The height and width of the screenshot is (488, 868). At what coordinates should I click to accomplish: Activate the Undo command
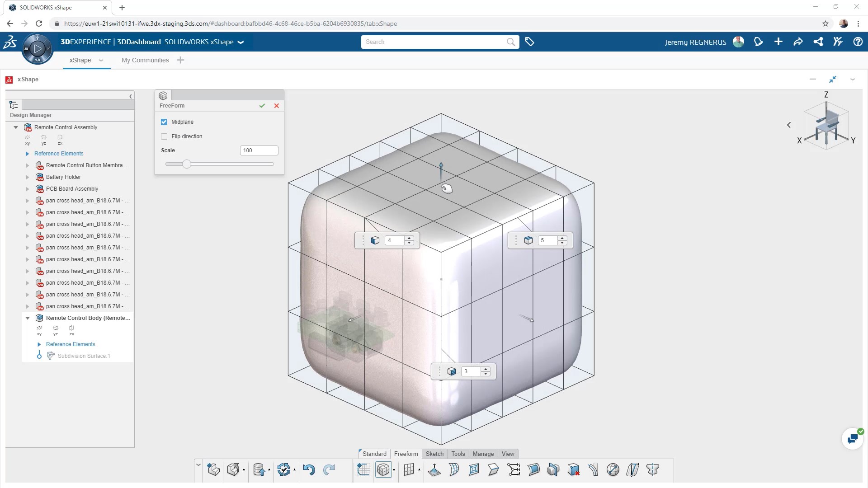click(x=310, y=470)
